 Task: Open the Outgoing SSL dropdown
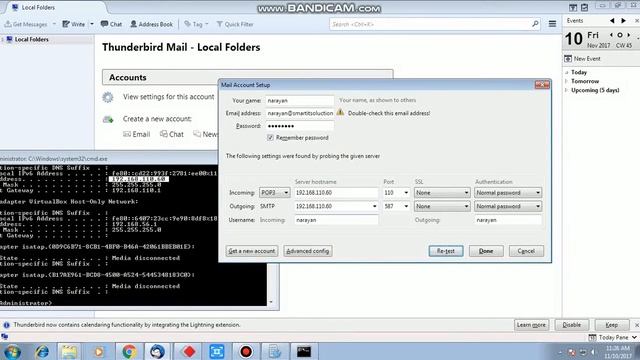(442, 207)
